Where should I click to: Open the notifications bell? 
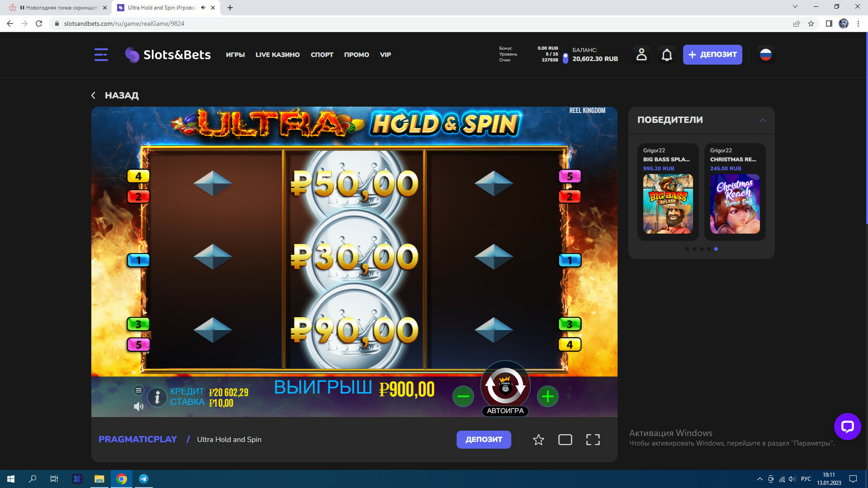[667, 55]
